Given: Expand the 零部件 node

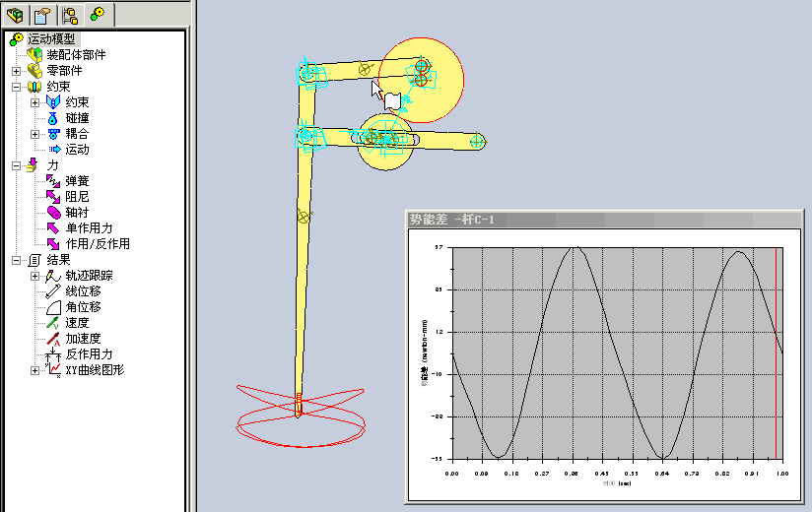Looking at the screenshot, I should (16, 71).
